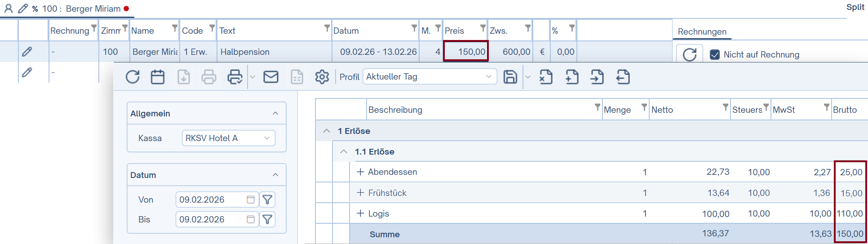Open the calendar icon in toolbar
Image resolution: width=868 pixels, height=244 pixels.
(x=158, y=77)
